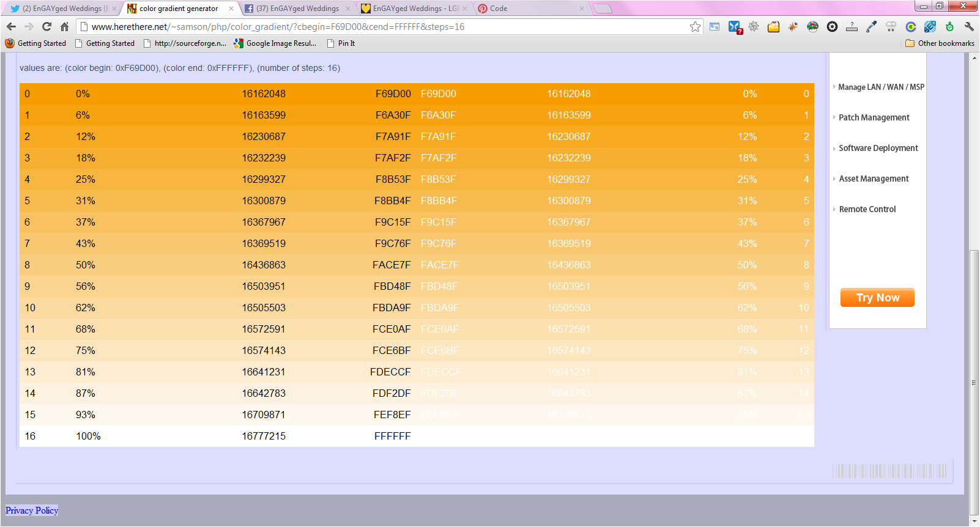The height and width of the screenshot is (527, 980).
Task: Select the black FACE7F hex value
Action: (392, 265)
